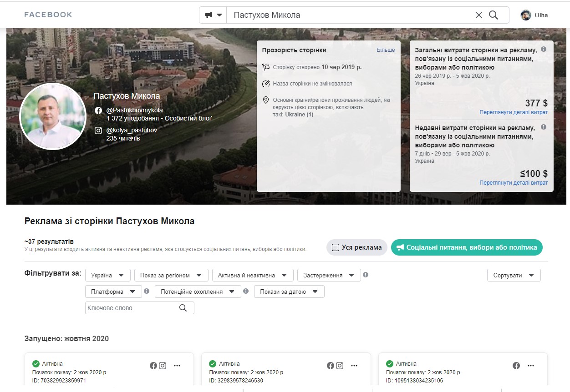The height and width of the screenshot is (392, 570).
Task: Click the info icon for recent ad spend
Action: point(544,127)
